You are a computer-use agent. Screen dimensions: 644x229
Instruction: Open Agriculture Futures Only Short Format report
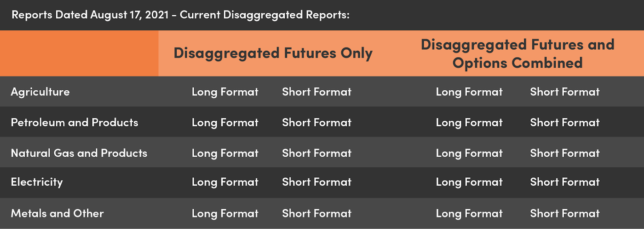pos(316,92)
